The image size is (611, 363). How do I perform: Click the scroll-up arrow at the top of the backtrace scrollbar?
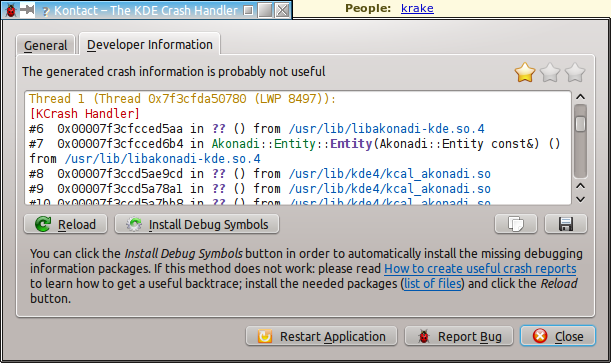click(x=580, y=97)
